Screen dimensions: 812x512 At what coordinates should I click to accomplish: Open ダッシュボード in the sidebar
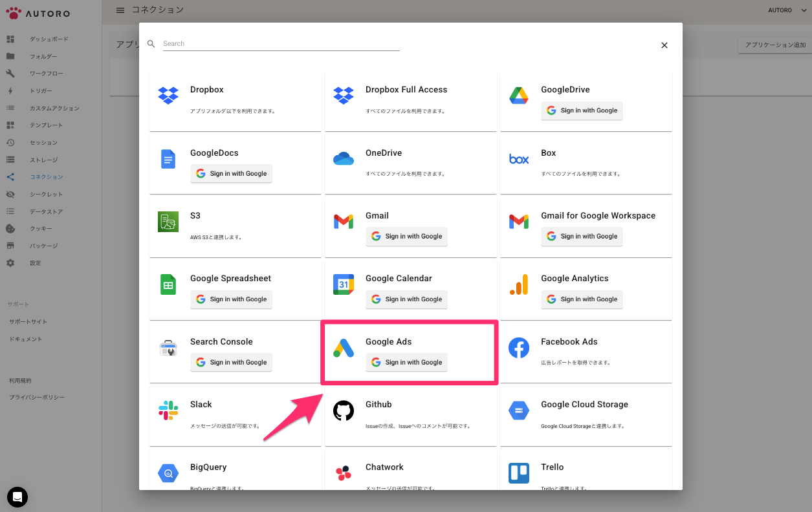(49, 39)
